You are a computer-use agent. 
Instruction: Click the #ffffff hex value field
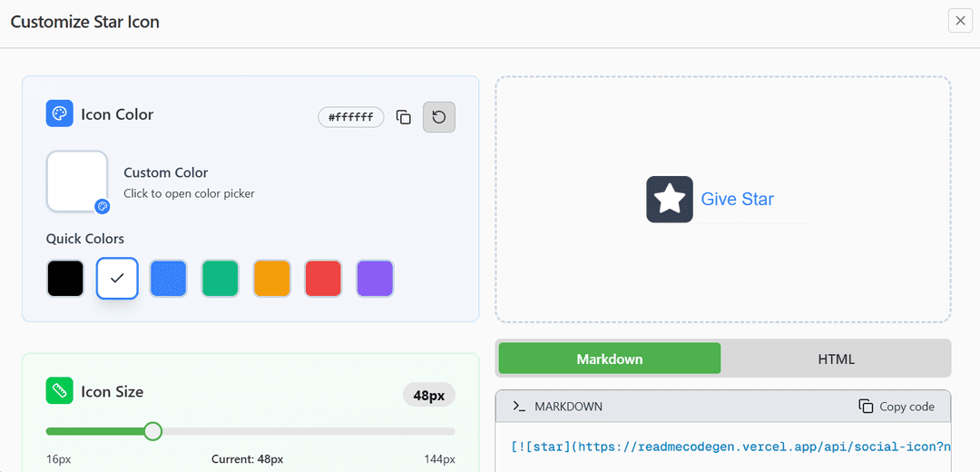tap(351, 117)
